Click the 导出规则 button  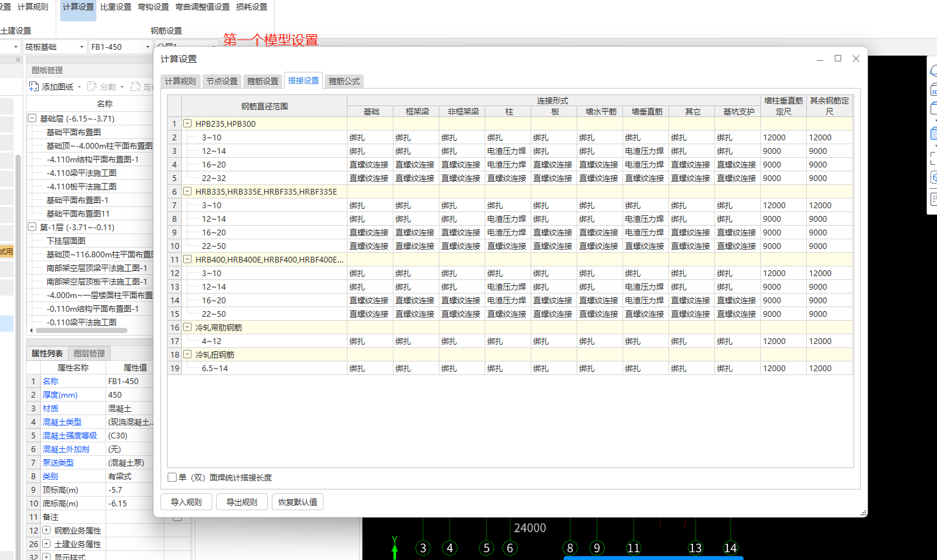pyautogui.click(x=242, y=502)
